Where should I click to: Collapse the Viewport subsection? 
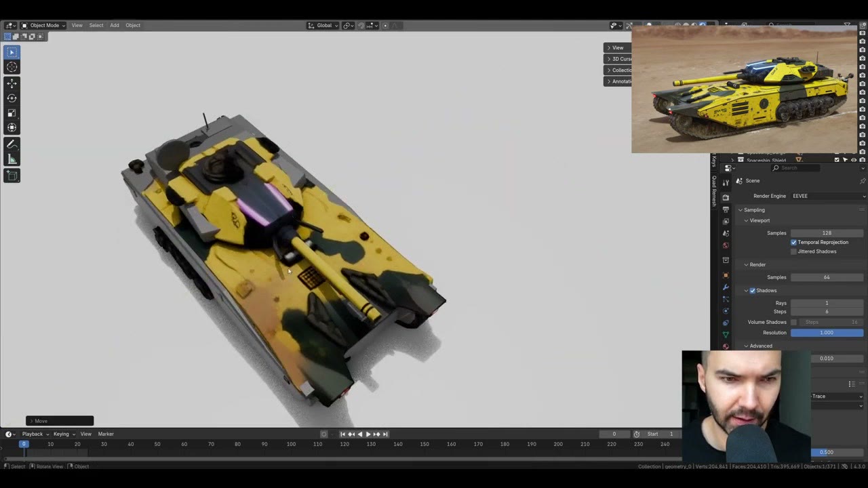point(759,220)
